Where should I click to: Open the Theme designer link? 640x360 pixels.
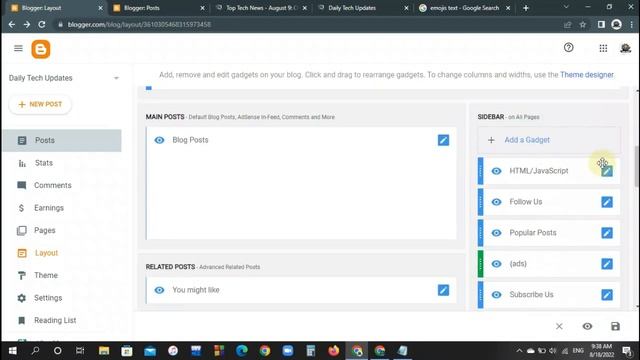point(587,75)
